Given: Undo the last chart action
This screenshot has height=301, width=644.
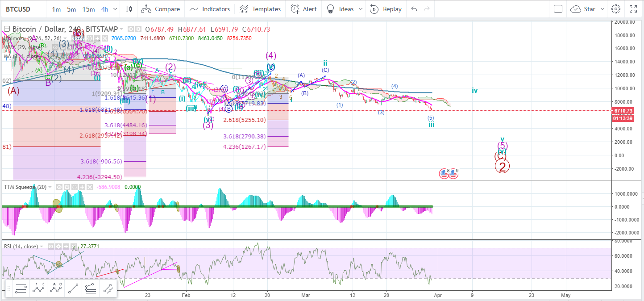Looking at the screenshot, I should (x=414, y=9).
